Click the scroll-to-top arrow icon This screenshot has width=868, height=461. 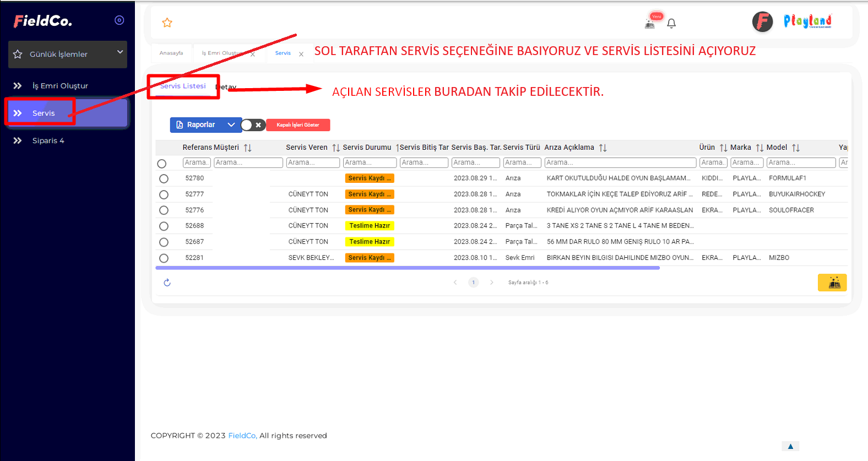tap(790, 446)
